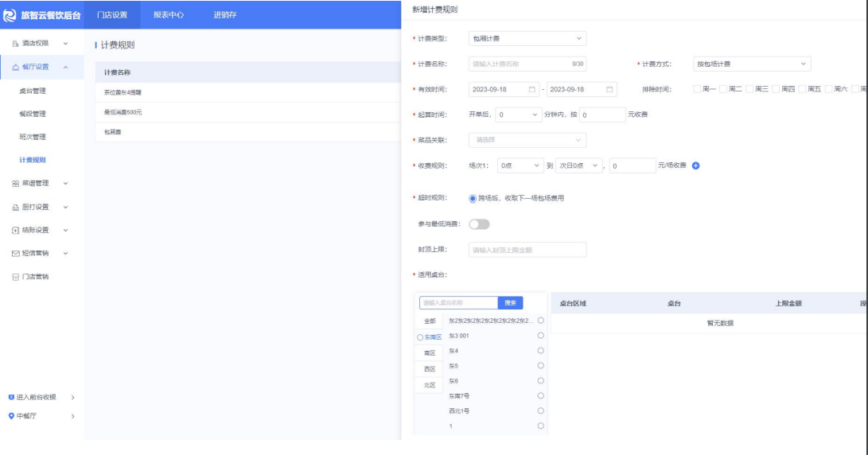The image size is (868, 455).
Task: Select table 东4 radio
Action: (541, 350)
